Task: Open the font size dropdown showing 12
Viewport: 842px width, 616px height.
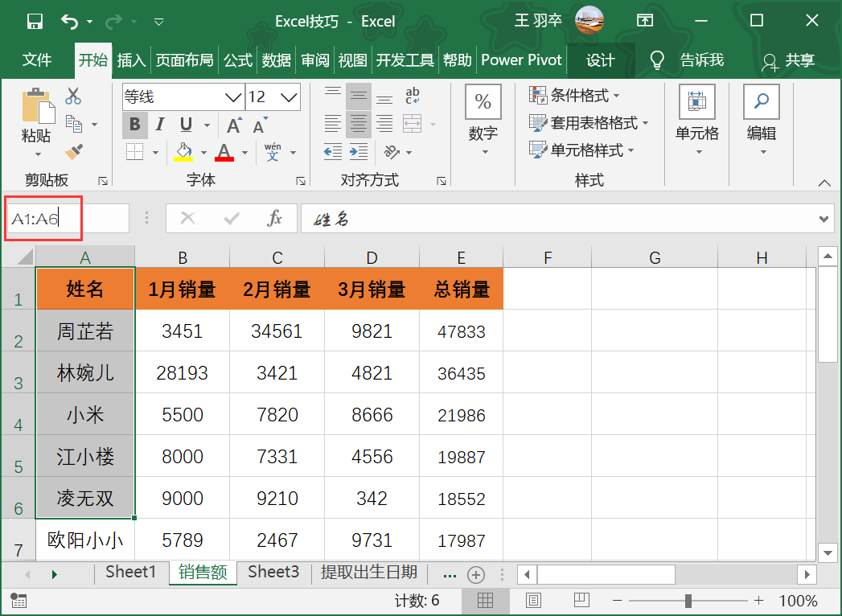Action: pos(289,97)
